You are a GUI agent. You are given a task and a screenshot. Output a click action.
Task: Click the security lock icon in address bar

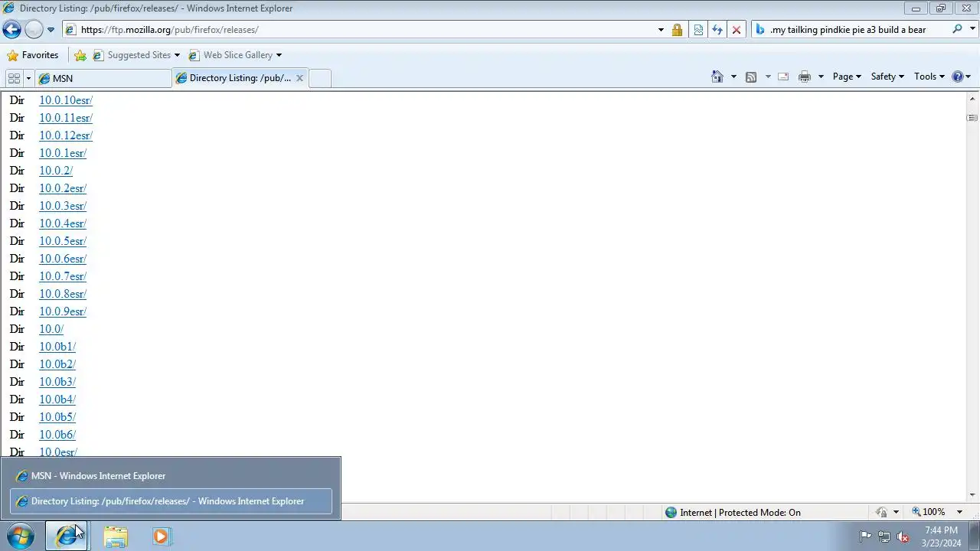click(677, 30)
